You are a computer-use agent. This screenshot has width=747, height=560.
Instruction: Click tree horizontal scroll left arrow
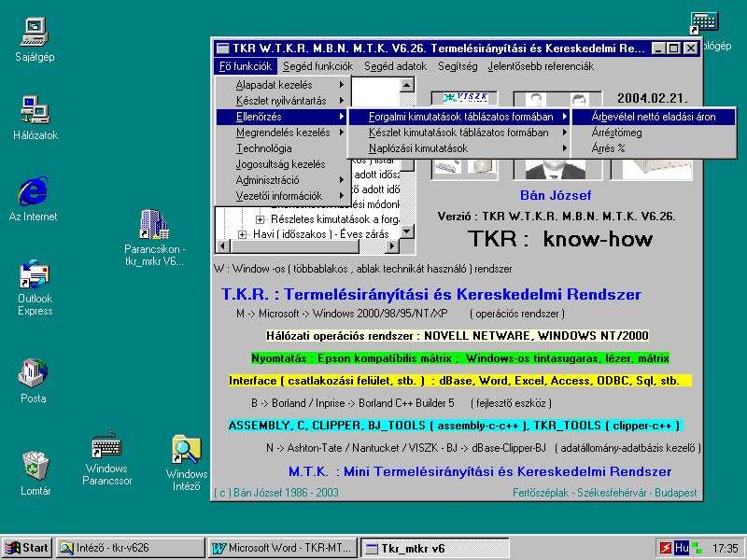click(x=223, y=245)
